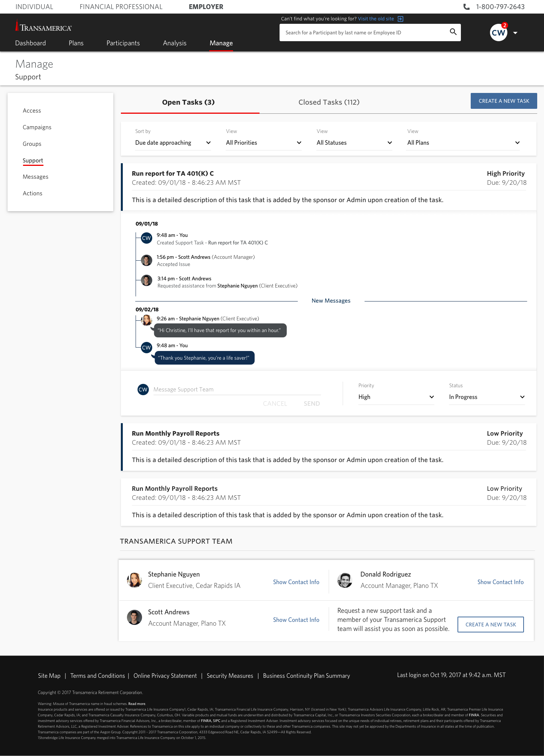Image resolution: width=544 pixels, height=756 pixels.
Task: Open the task Priority dropdown set to High
Action: [396, 397]
